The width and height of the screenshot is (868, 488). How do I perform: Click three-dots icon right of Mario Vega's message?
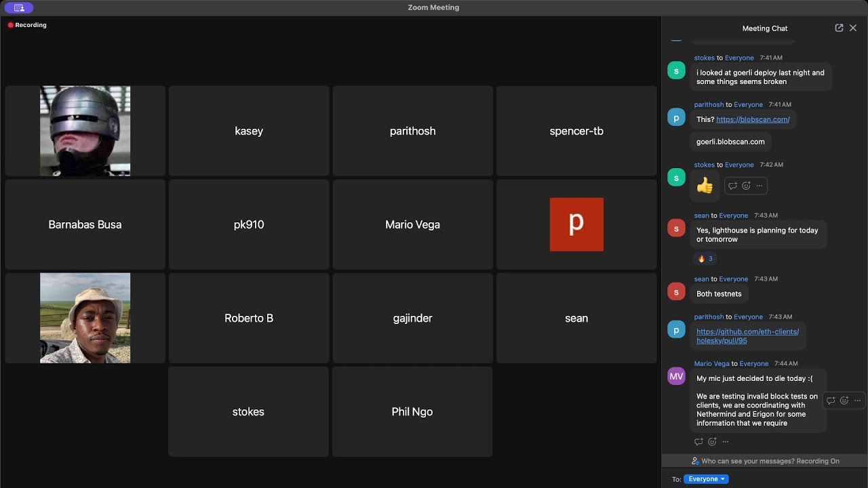coord(857,401)
